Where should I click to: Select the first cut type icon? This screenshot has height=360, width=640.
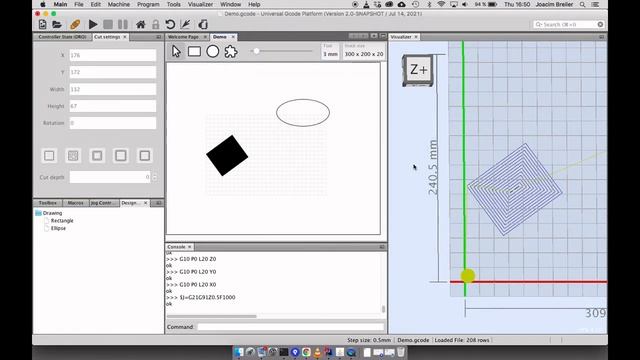49,156
